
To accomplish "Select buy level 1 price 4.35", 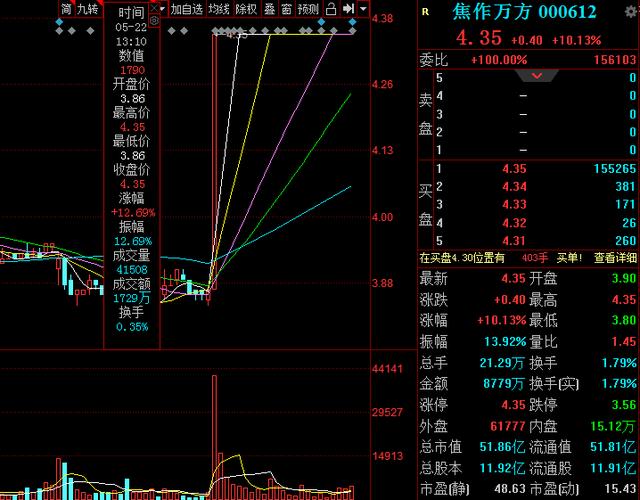I will (x=514, y=169).
